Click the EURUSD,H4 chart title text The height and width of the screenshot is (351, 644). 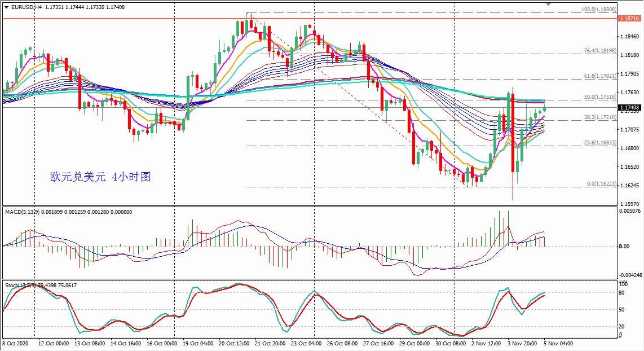point(27,7)
